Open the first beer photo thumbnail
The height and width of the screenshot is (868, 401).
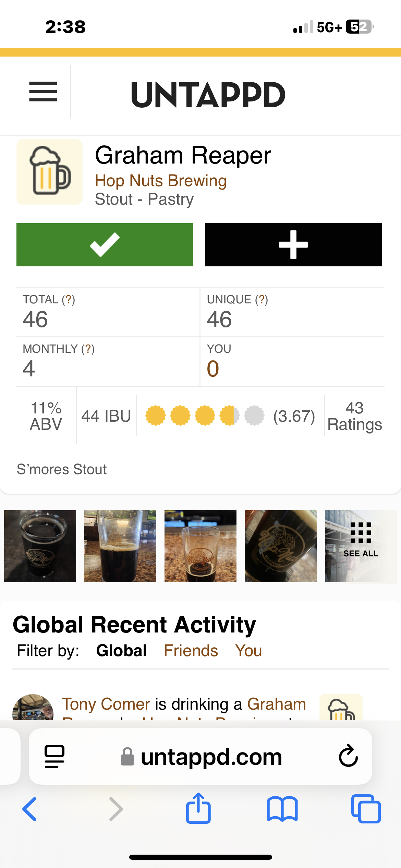click(x=40, y=546)
